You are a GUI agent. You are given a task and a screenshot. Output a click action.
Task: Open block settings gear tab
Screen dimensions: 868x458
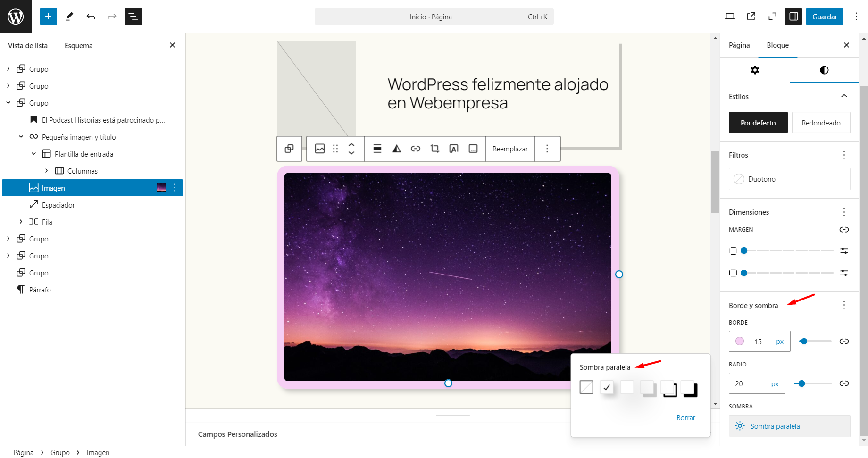coord(755,70)
